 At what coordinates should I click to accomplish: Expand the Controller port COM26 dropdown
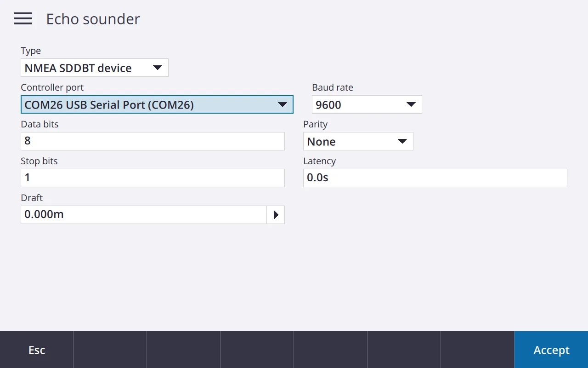click(x=157, y=104)
